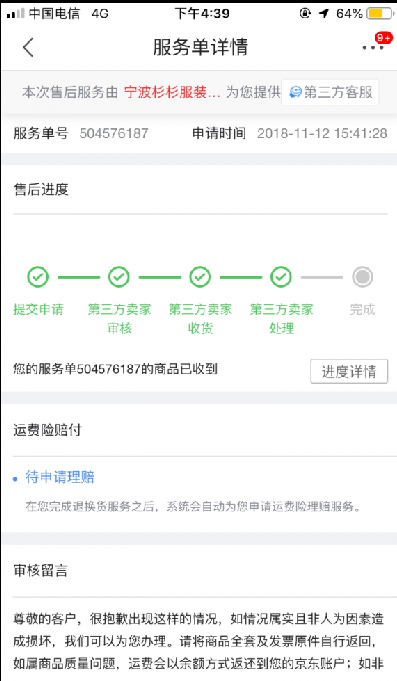Viewport: 397px width, 681px height.
Task: Tap the 审核留言 section header
Action: click(x=41, y=570)
